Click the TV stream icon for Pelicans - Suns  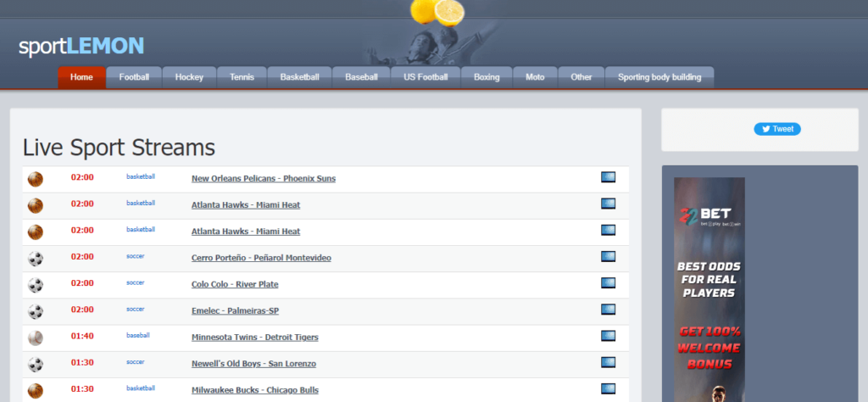pos(608,177)
